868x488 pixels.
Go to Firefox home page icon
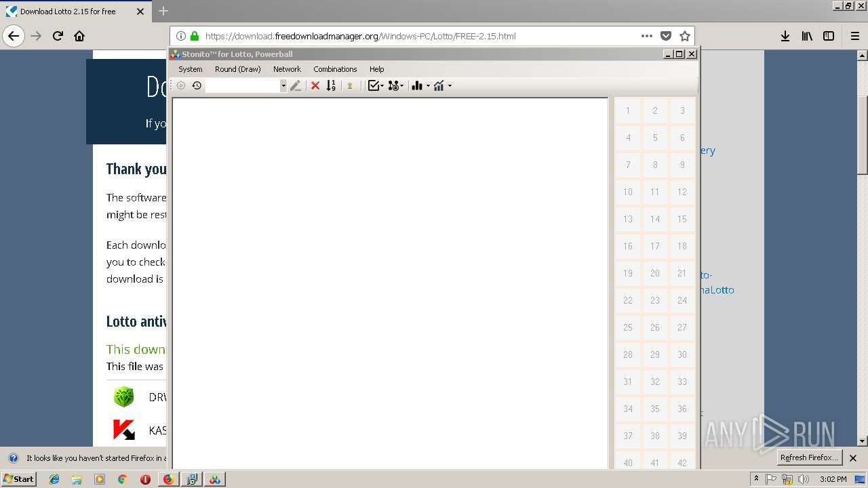[79, 36]
